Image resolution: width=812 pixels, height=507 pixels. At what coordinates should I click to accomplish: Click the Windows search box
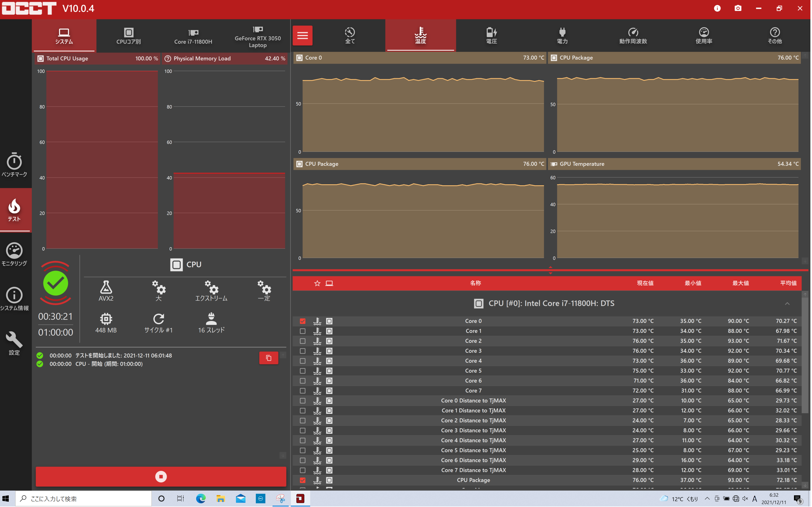coord(84,499)
